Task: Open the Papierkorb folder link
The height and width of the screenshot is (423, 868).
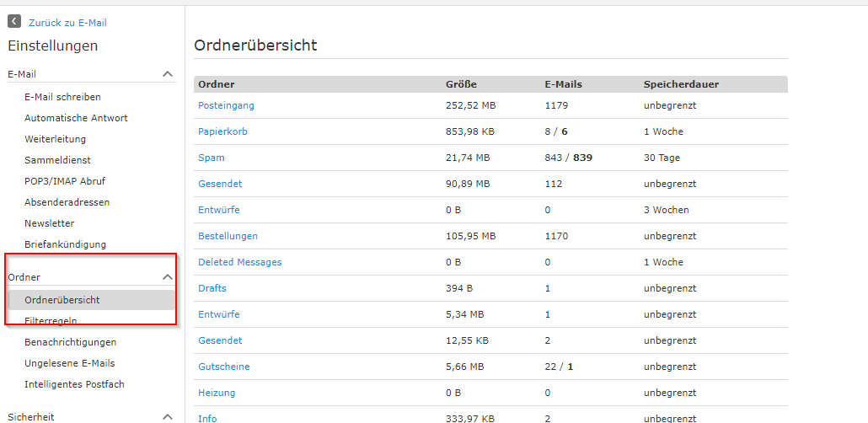Action: [x=222, y=131]
